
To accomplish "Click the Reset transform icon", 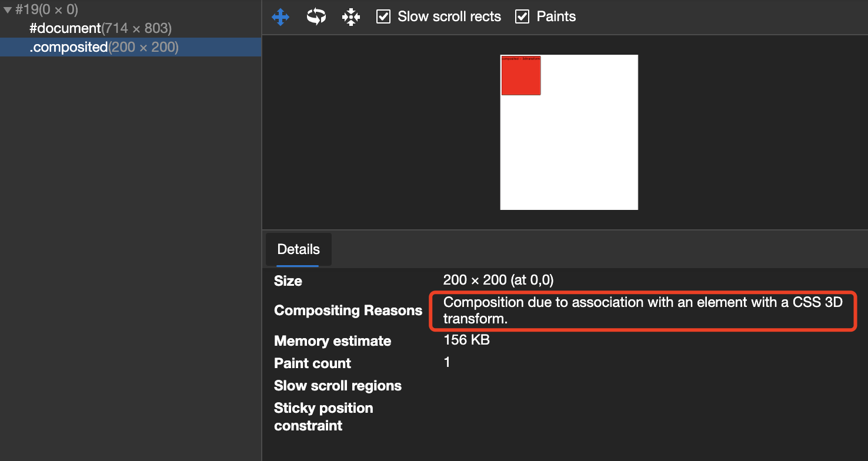I will (350, 16).
